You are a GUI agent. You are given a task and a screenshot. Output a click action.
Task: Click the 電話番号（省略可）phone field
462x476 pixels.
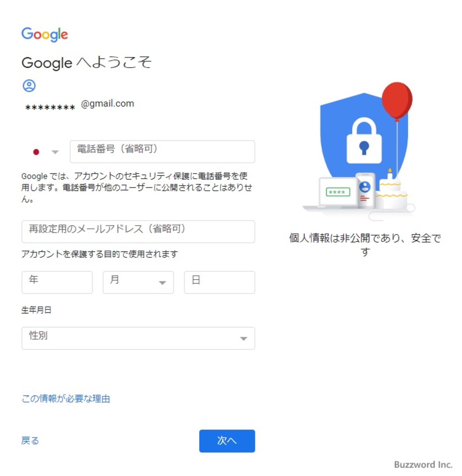(162, 152)
